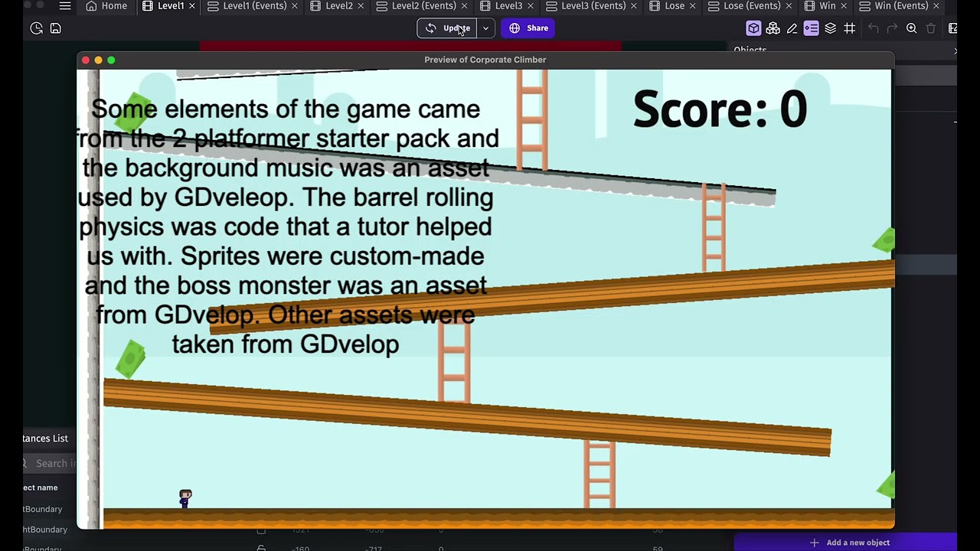The height and width of the screenshot is (551, 980).
Task: Open the Home tab
Action: [x=106, y=6]
